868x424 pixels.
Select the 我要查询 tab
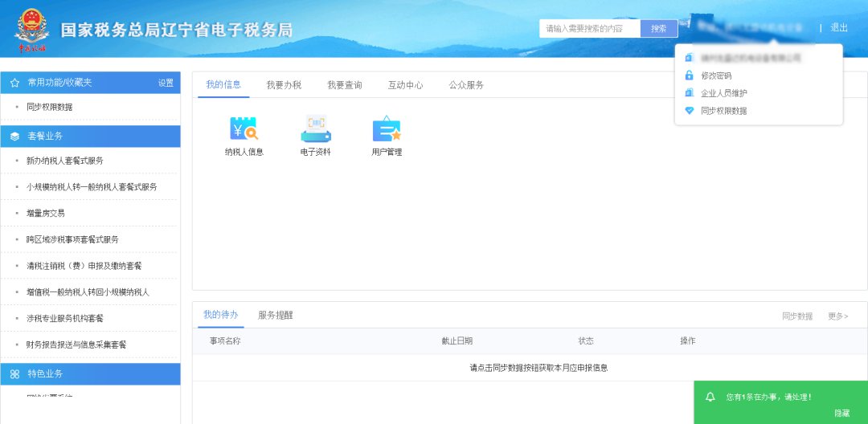point(344,85)
